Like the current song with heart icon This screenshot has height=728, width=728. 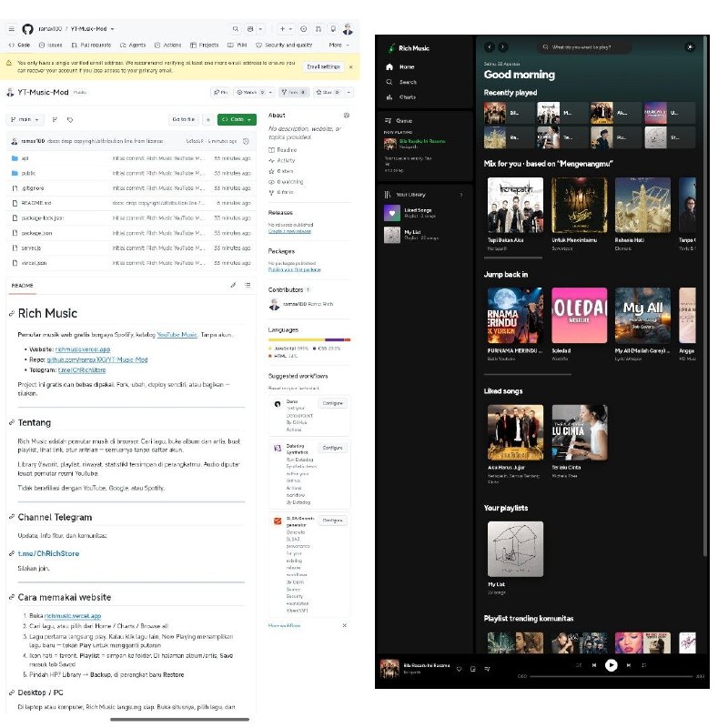pos(459,669)
